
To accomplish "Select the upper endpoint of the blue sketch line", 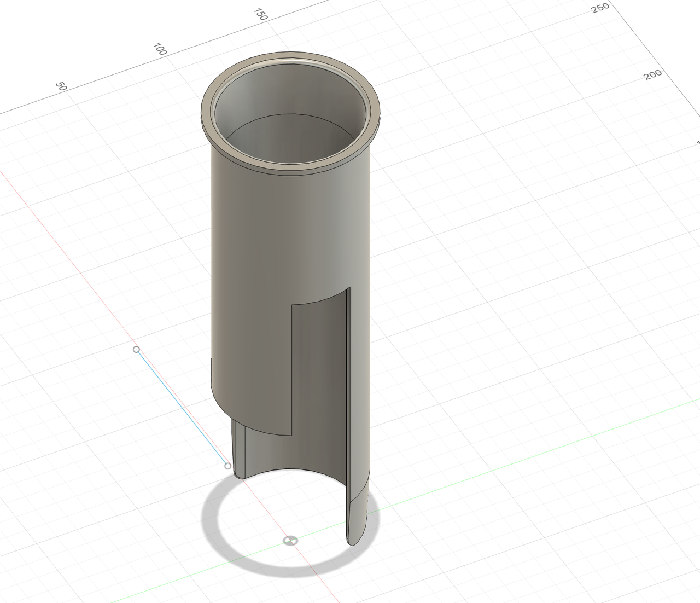I will (x=136, y=349).
